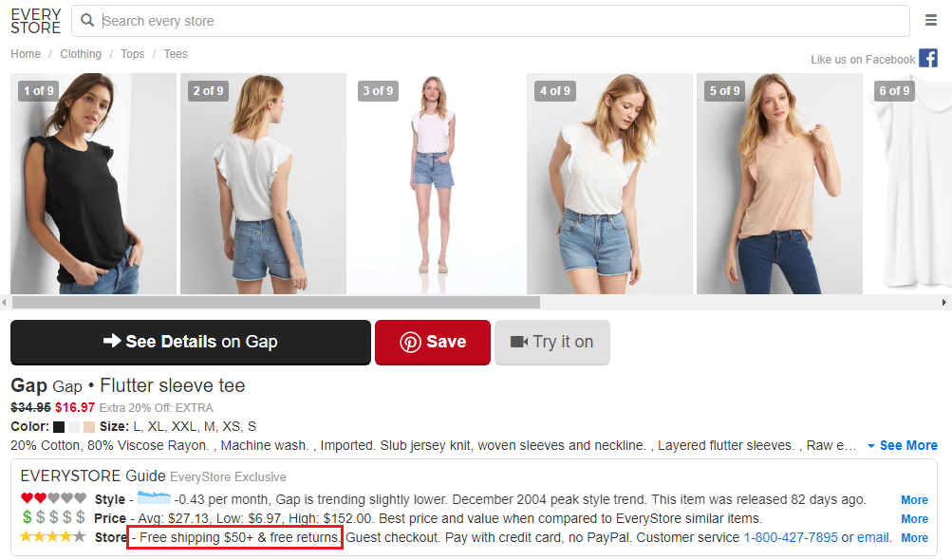Click Free shipping $50+ & free returns text
This screenshot has width=952, height=560.
239,537
